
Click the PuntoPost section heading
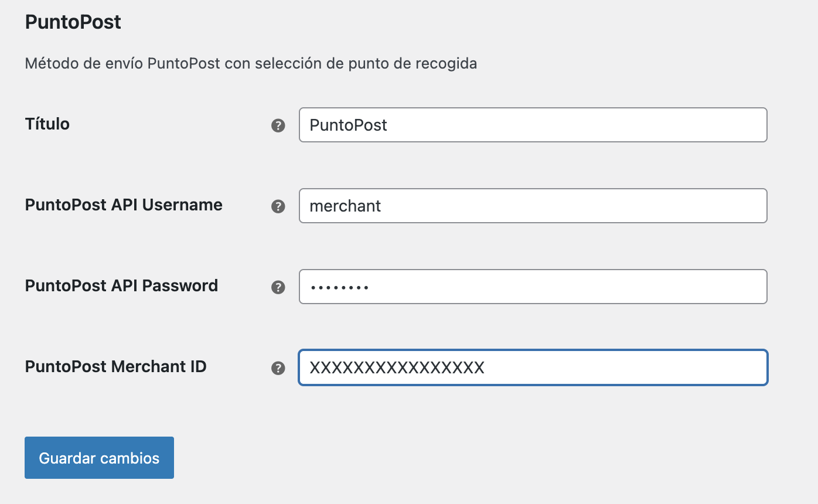point(72,22)
